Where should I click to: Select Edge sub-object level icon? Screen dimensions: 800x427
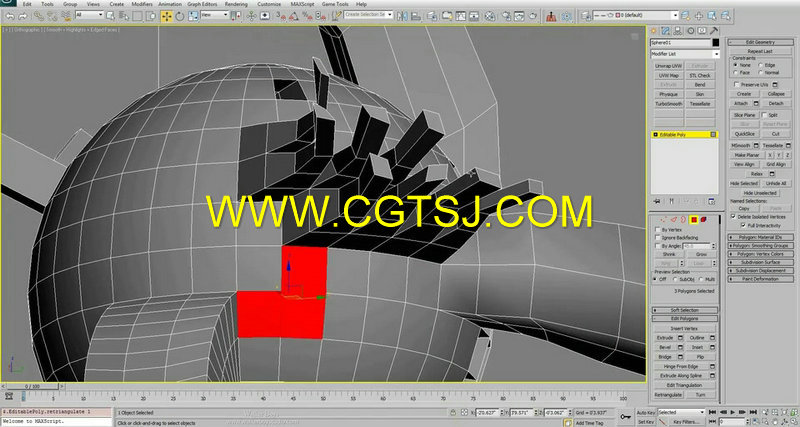674,219
